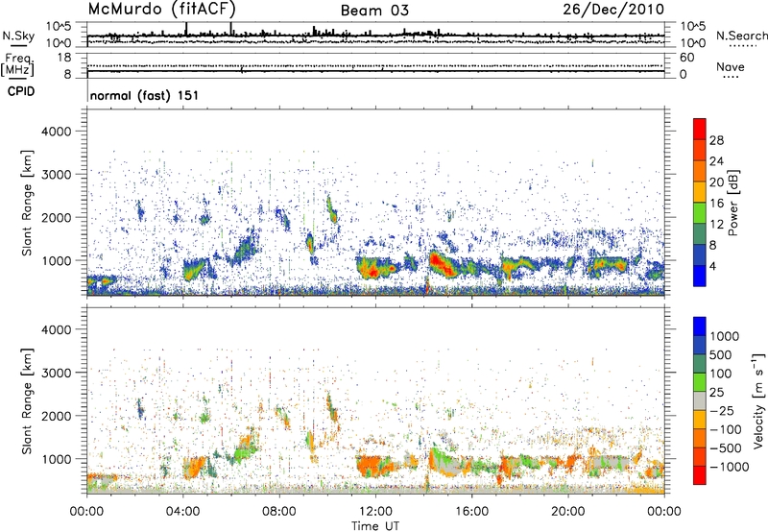Click the '04:00' time tick label
The height and width of the screenshot is (532, 768).
pos(182,512)
